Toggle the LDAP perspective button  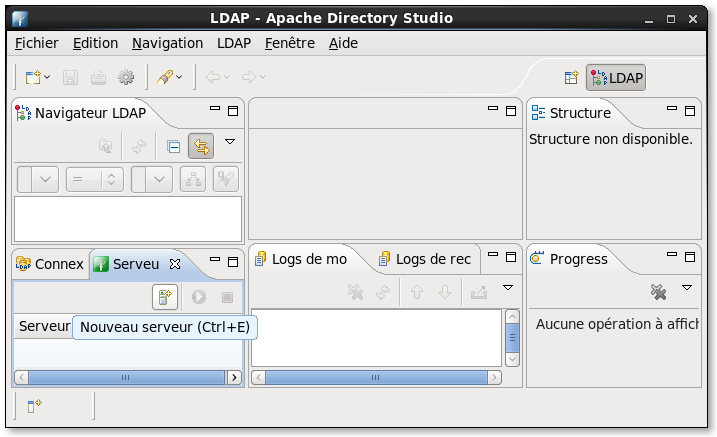[x=616, y=77]
